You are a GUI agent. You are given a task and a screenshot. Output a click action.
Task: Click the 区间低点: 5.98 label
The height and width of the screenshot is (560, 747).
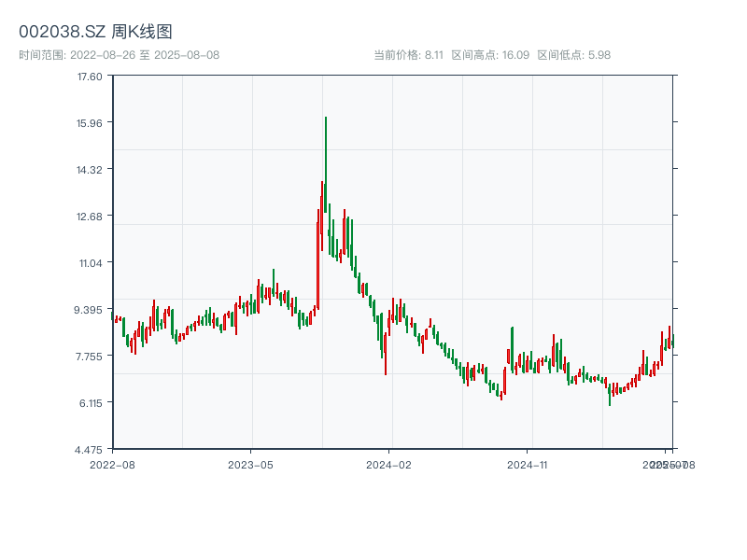pos(574,55)
